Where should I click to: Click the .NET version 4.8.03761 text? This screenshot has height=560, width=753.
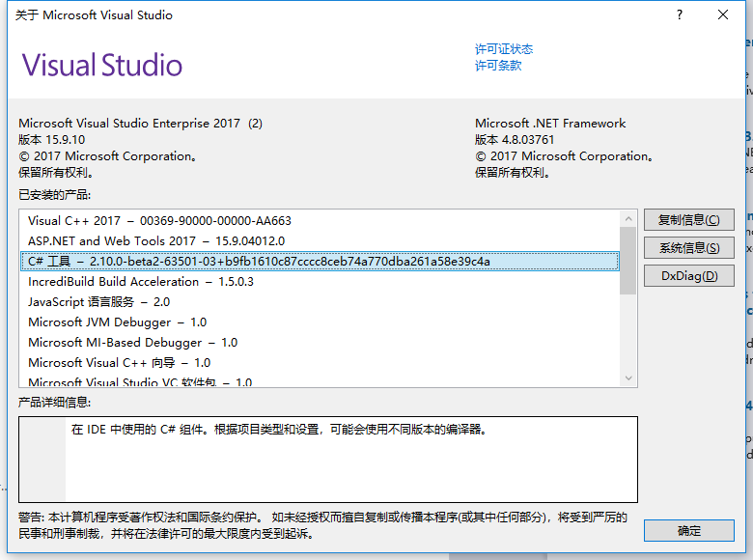[x=515, y=140]
